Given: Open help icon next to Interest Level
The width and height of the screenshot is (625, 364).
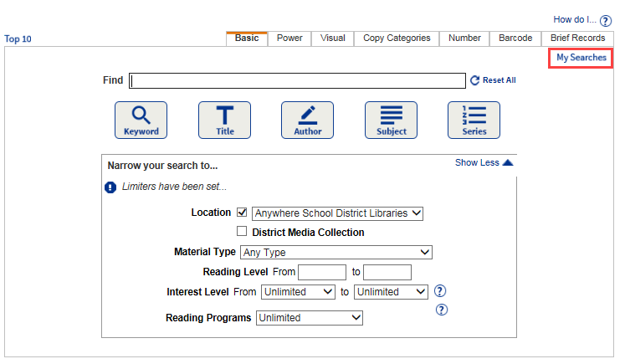Looking at the screenshot, I should pyautogui.click(x=441, y=291).
